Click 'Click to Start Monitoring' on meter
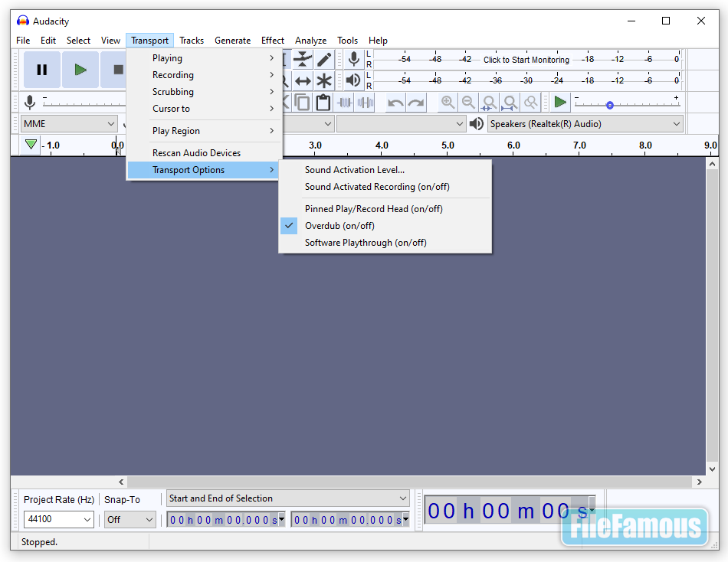This screenshot has width=728, height=562. point(526,60)
